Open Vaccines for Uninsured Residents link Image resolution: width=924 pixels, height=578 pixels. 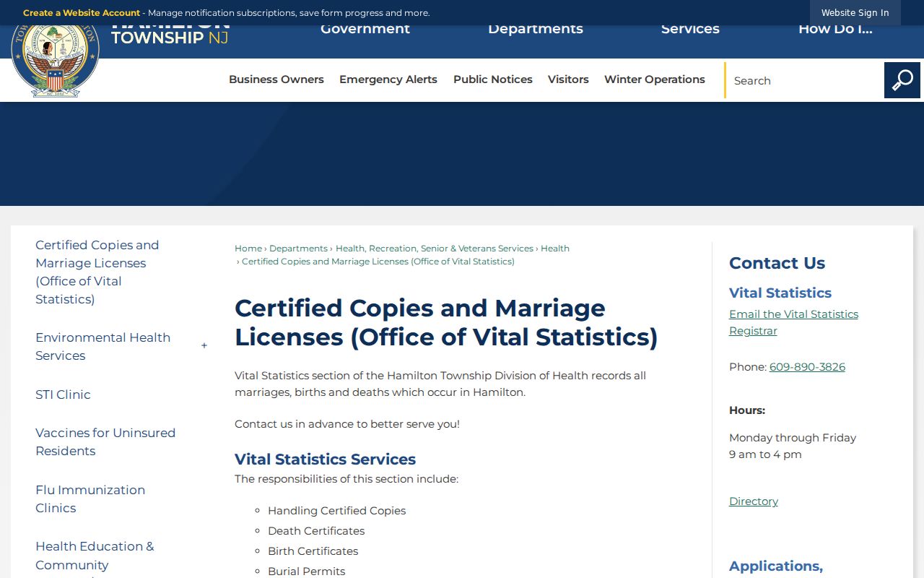[105, 441]
